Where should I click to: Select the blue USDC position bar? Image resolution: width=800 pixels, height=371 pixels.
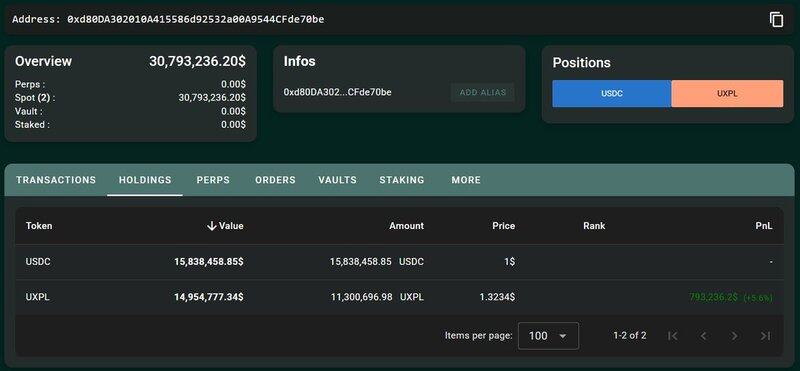[x=612, y=94]
